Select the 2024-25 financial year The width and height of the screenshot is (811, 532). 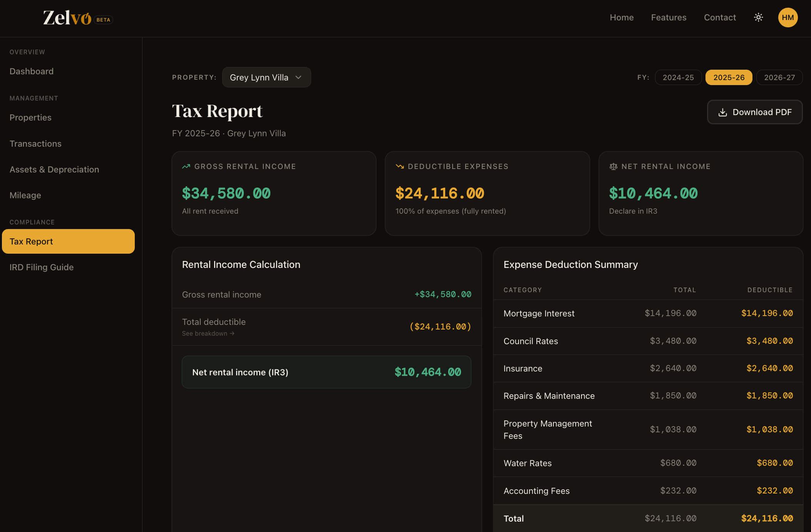678,77
